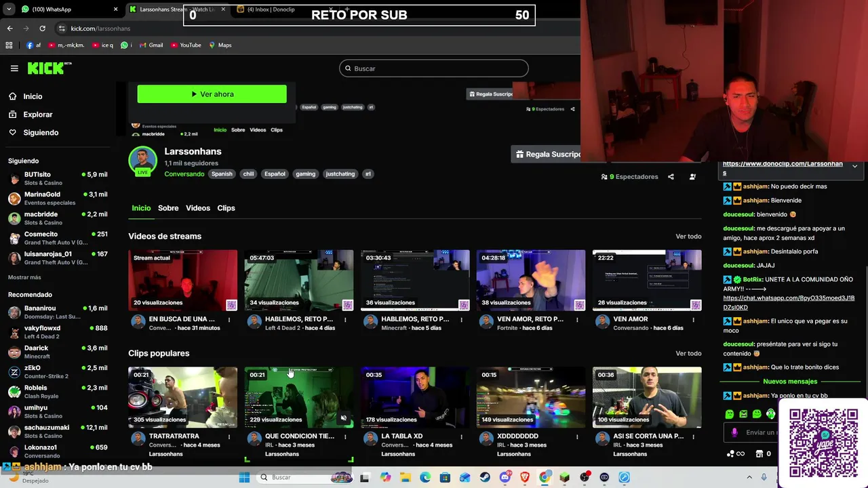The width and height of the screenshot is (868, 488).
Task: Click the chill tag
Action: pyautogui.click(x=248, y=174)
